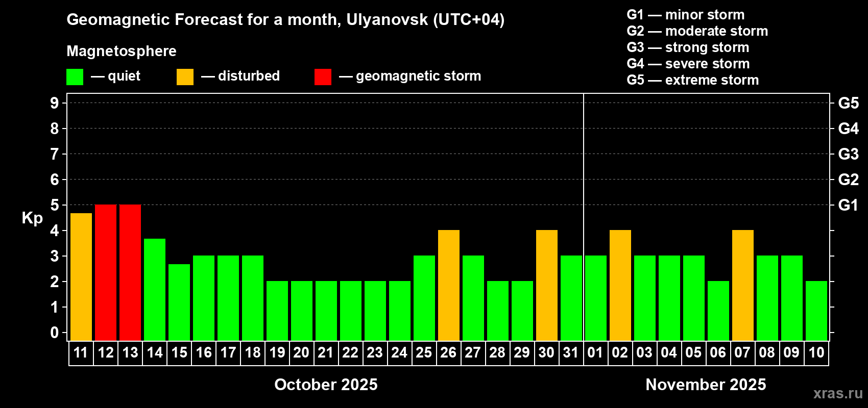Click the '18' date label on the axis

[253, 352]
